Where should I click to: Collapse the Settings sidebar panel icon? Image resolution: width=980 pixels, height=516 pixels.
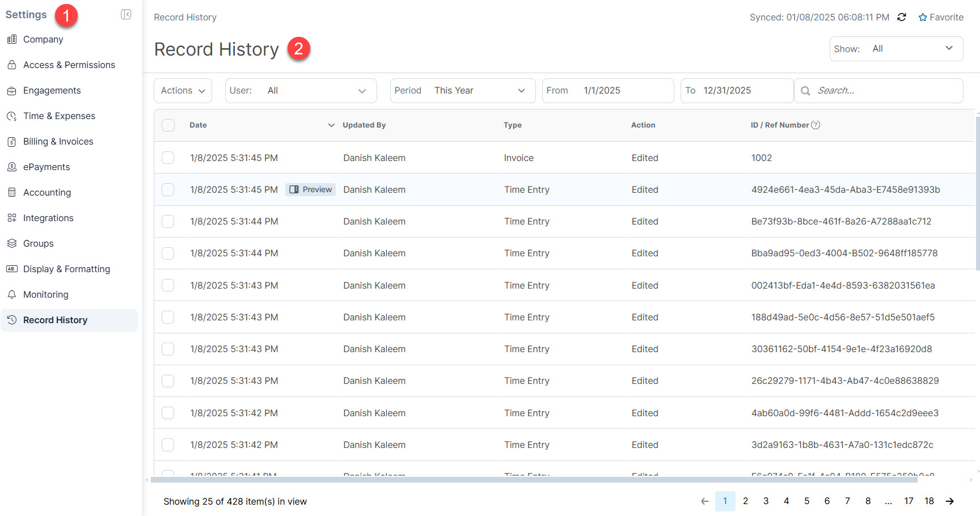pos(126,15)
